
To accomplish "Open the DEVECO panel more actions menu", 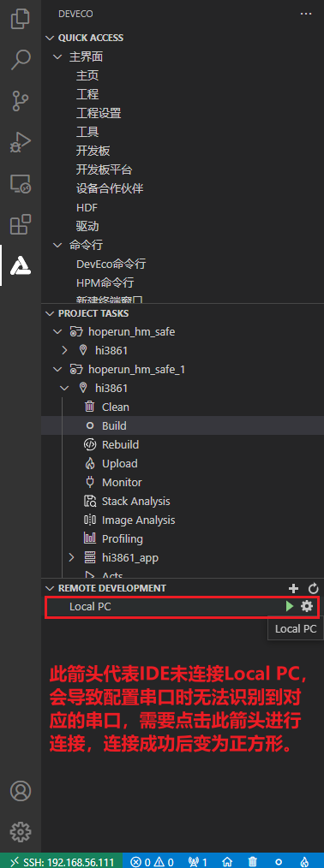I will [306, 14].
